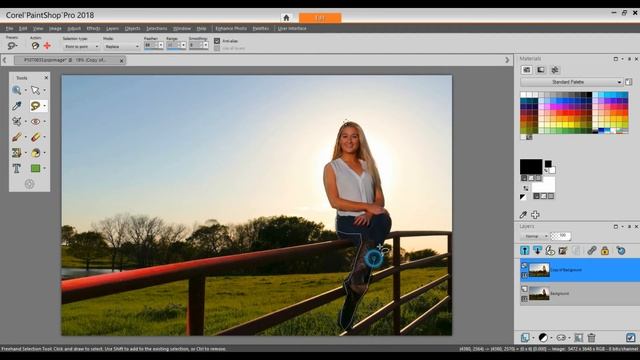The width and height of the screenshot is (640, 360).
Task: Click the blue refresh icon in Layers toolbar
Action: (x=621, y=250)
